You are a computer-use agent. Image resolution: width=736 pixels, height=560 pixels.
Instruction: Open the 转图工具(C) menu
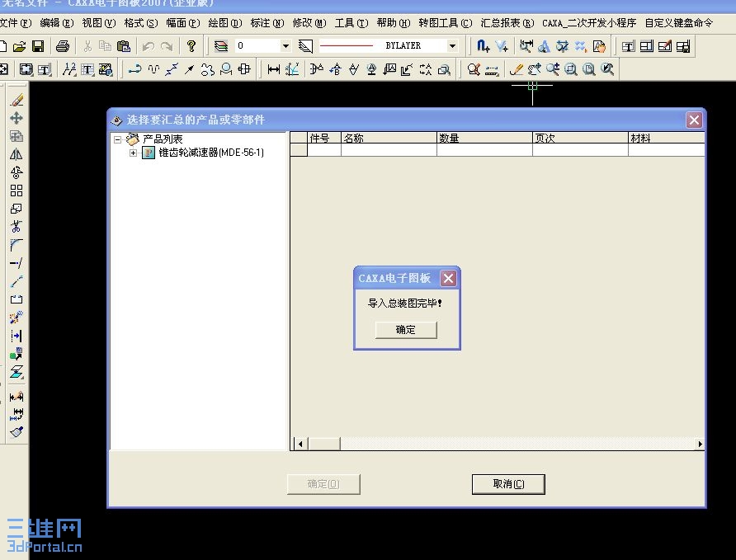click(446, 23)
